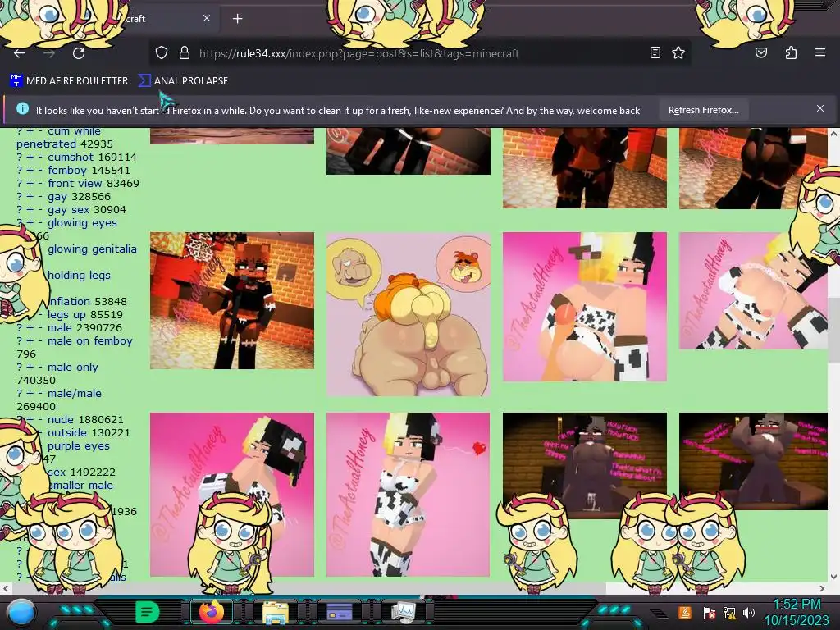
Task: Go back to the previous page
Action: 20,53
